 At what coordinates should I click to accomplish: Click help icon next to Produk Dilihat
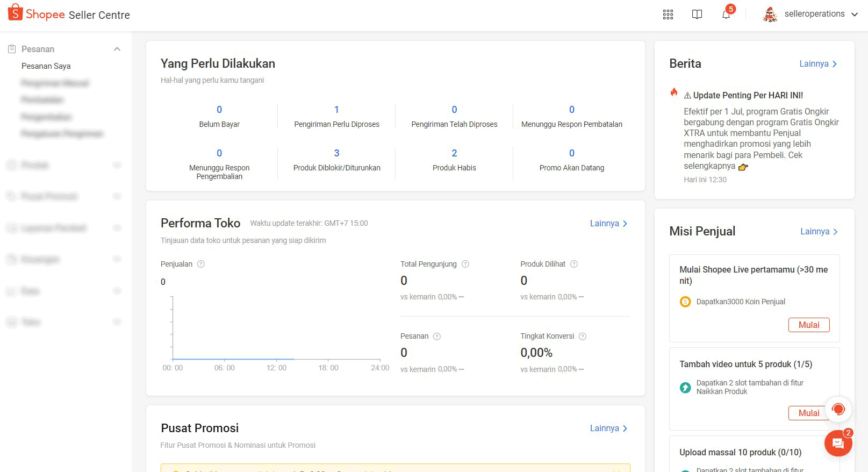(x=574, y=264)
